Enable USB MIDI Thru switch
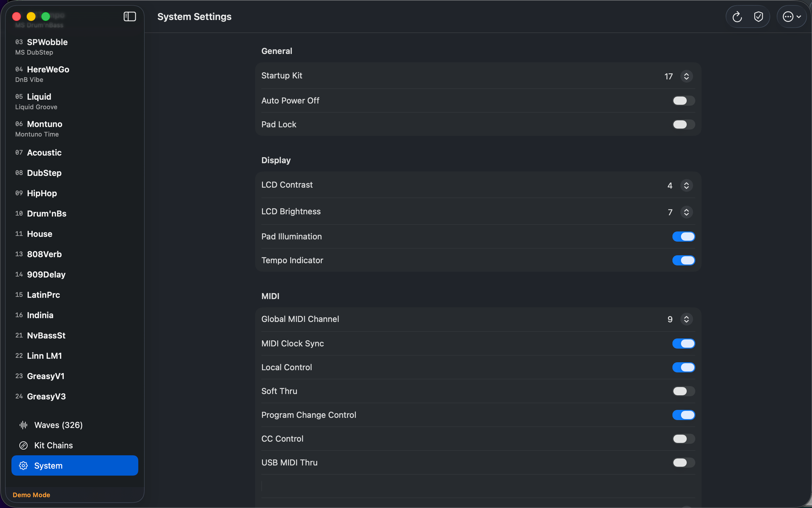This screenshot has width=812, height=508. [684, 463]
